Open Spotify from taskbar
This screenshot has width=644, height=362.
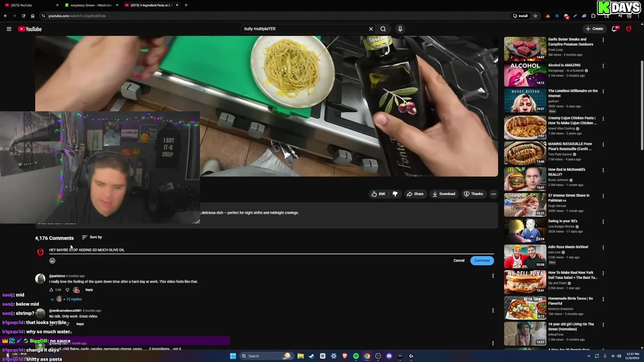click(x=356, y=356)
